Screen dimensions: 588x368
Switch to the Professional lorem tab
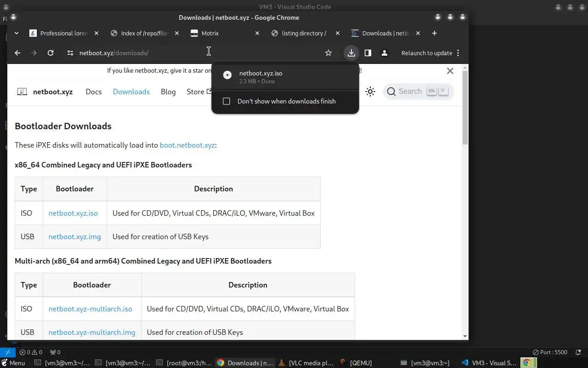click(x=64, y=33)
